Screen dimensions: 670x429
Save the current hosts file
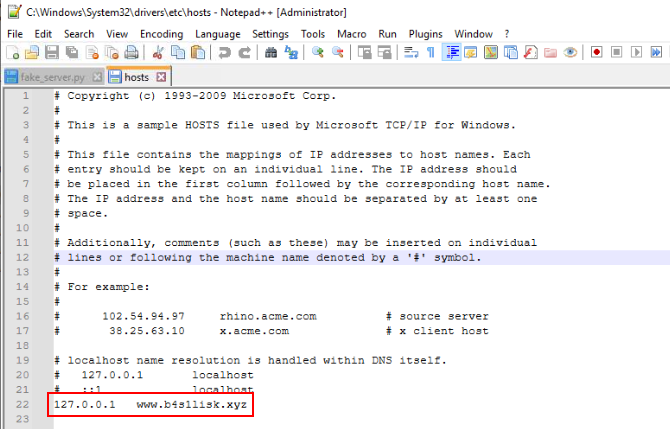pos(52,53)
